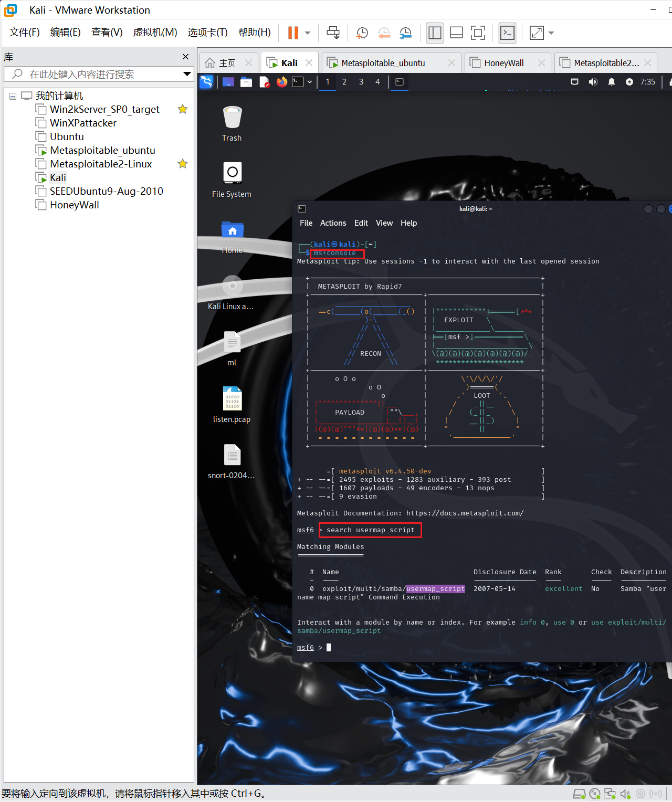
Task: Select WinXPattacker in the library
Action: (x=83, y=123)
